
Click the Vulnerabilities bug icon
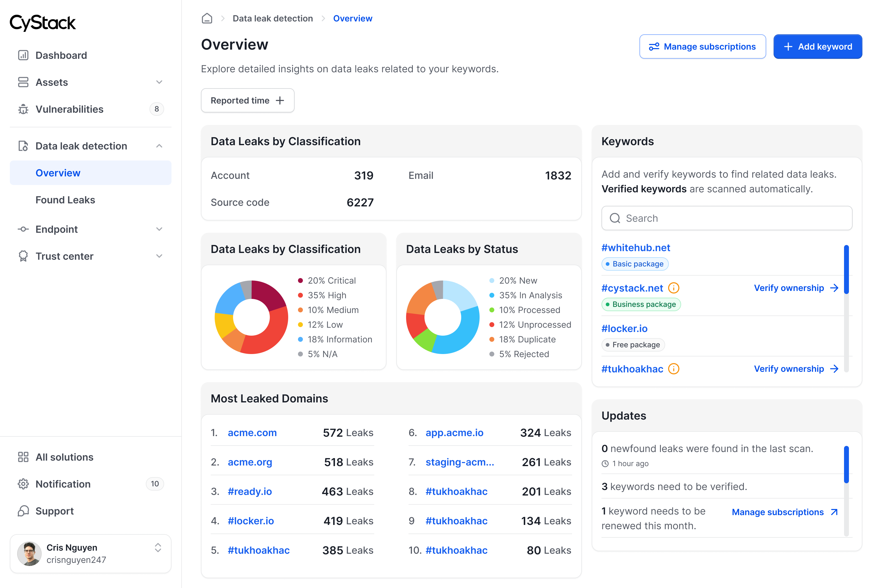tap(23, 109)
